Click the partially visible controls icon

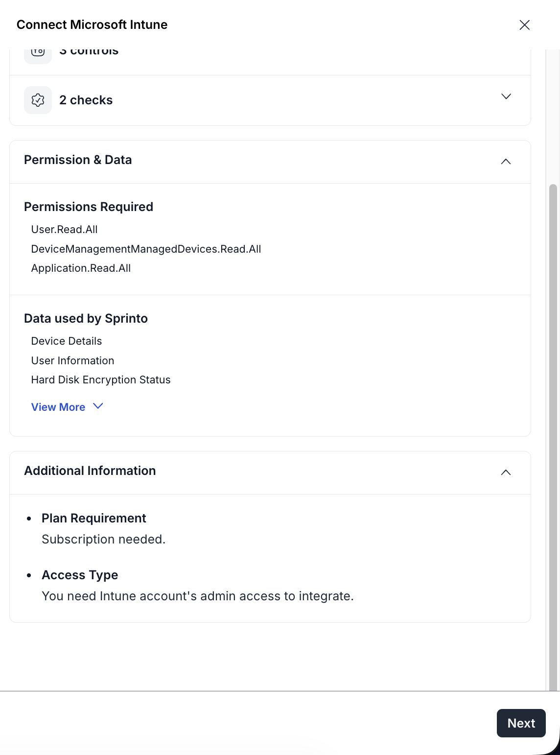pos(38,54)
